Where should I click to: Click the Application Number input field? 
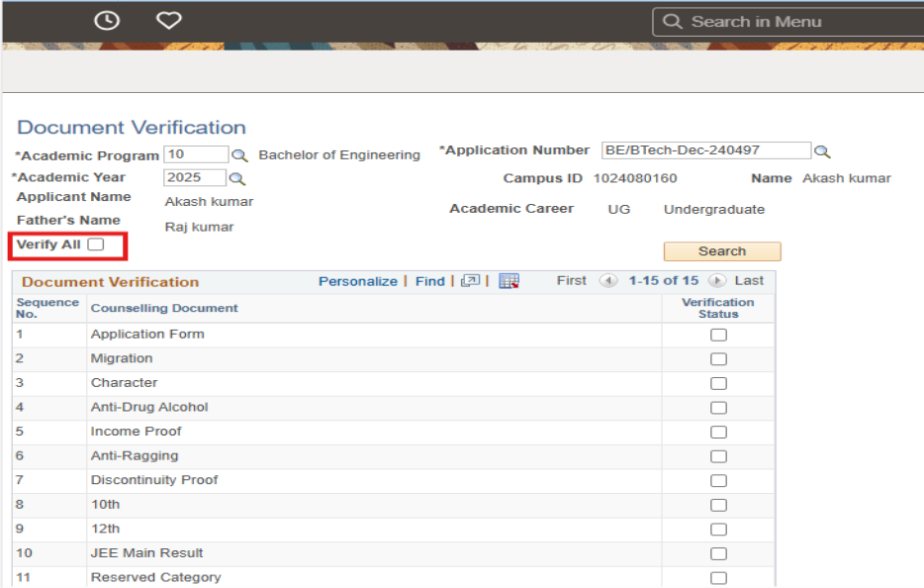(x=706, y=150)
